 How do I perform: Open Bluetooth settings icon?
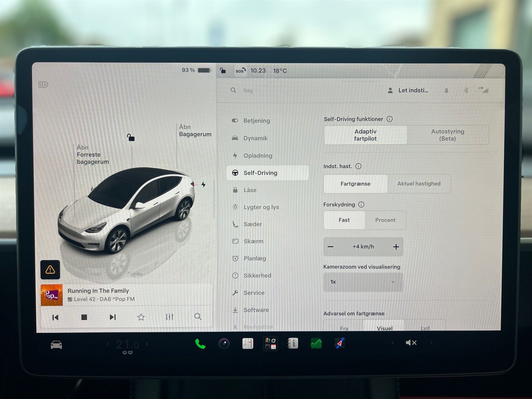tap(466, 90)
